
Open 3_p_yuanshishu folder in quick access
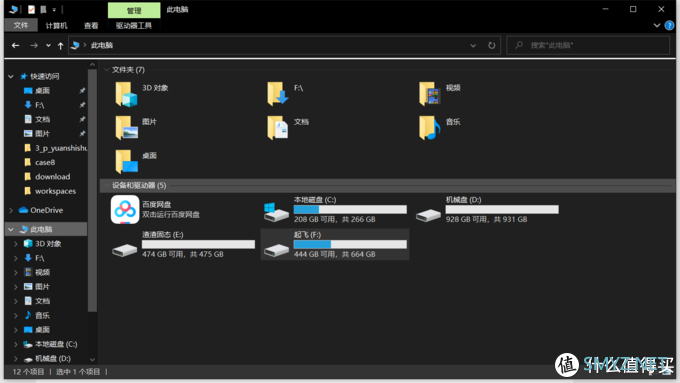click(x=55, y=148)
